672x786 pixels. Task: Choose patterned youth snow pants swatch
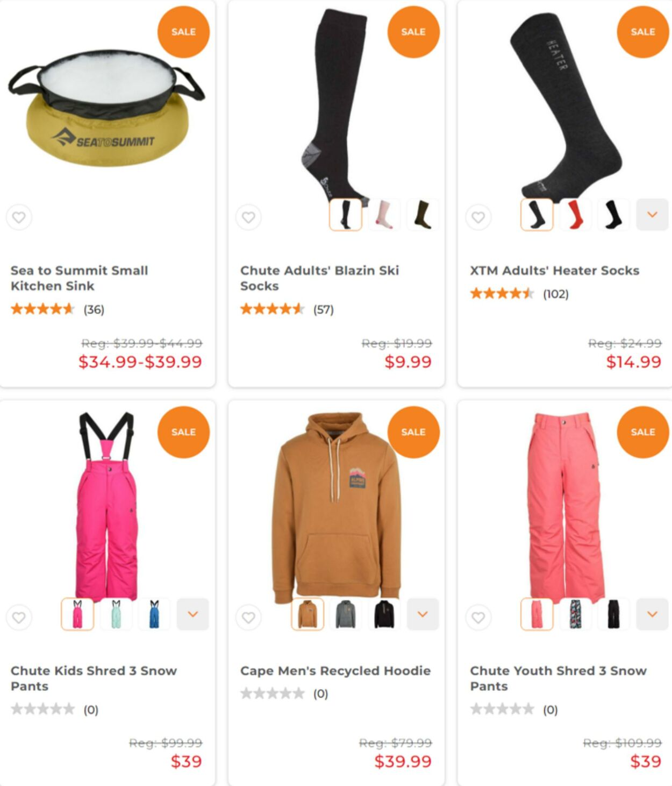pos(575,614)
